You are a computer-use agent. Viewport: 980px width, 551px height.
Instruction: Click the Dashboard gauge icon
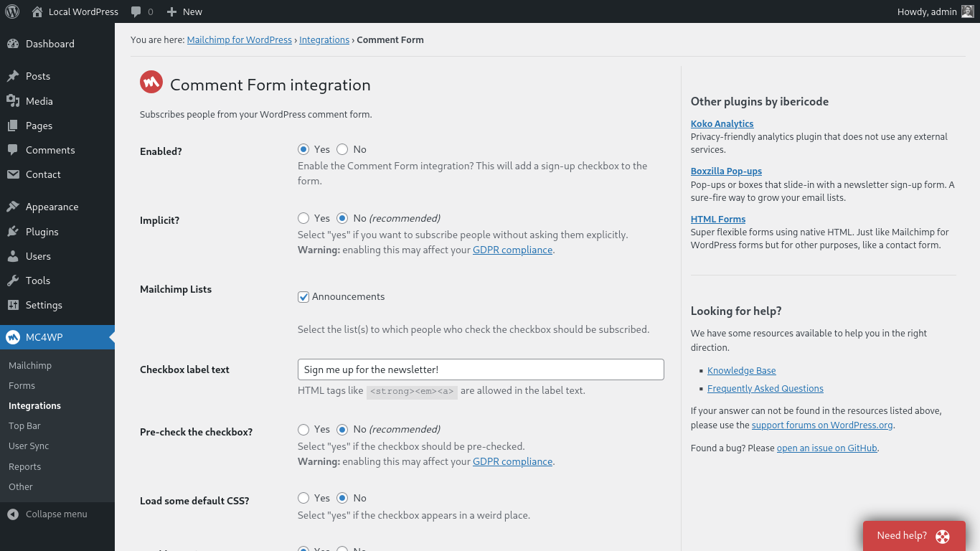(x=13, y=44)
